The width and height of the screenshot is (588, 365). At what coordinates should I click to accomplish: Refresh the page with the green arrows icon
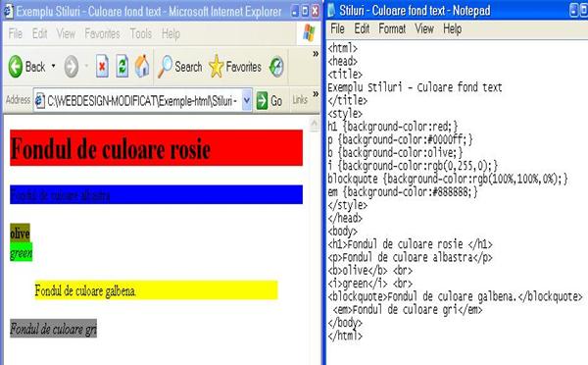[x=122, y=67]
